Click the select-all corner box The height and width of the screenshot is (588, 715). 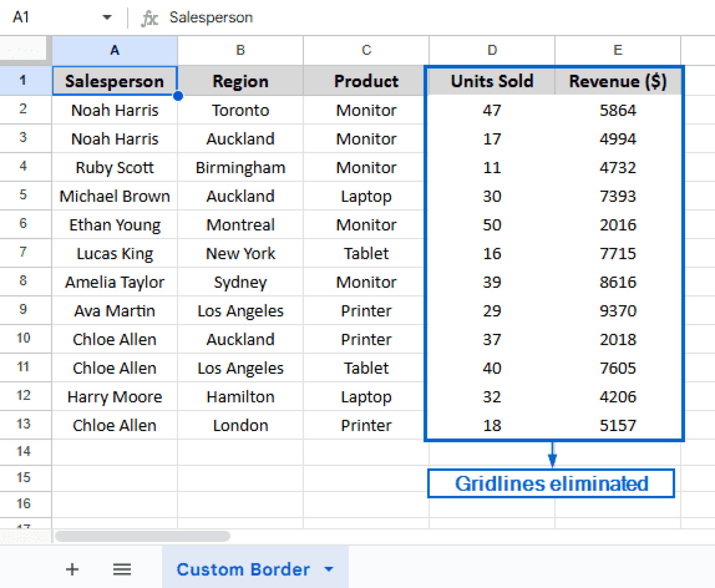[x=24, y=50]
